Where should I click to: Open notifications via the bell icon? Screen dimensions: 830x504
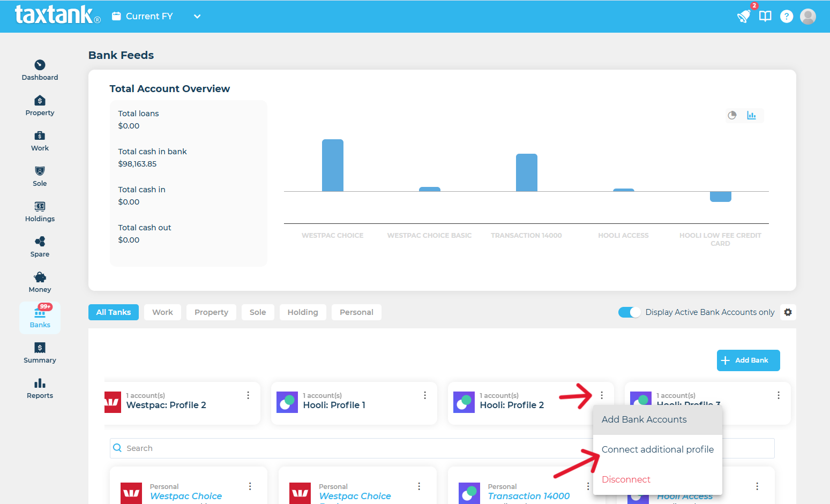click(744, 16)
